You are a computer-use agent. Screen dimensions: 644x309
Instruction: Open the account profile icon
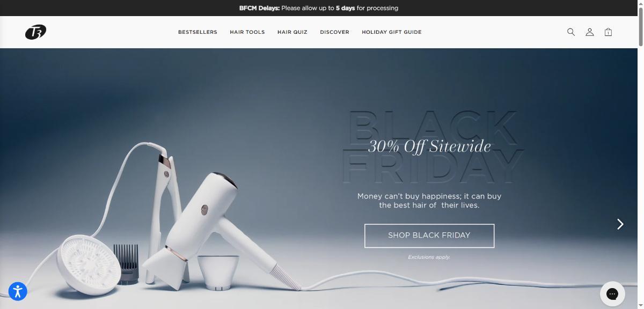coord(589,32)
